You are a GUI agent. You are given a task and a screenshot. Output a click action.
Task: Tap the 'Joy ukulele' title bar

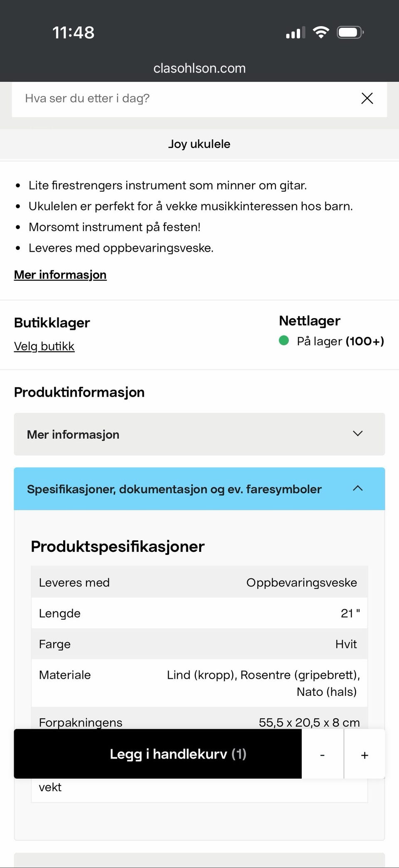[199, 144]
